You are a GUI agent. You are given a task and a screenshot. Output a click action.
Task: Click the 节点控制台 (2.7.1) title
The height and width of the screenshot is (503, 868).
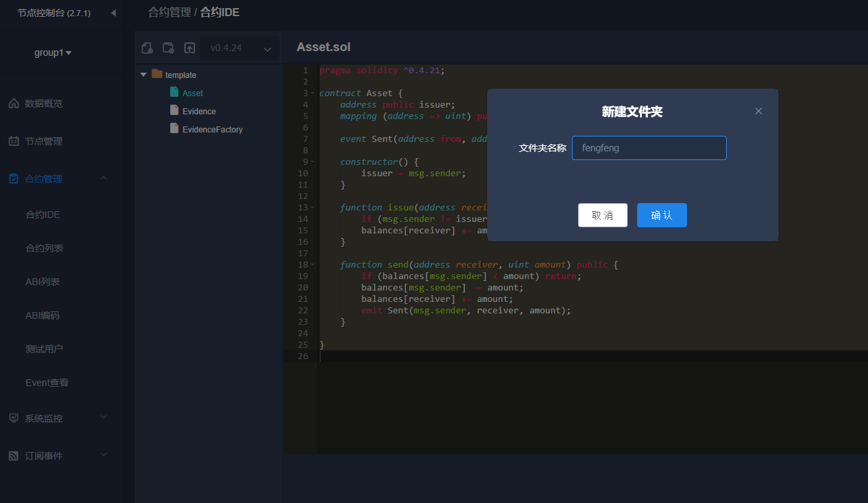click(54, 13)
